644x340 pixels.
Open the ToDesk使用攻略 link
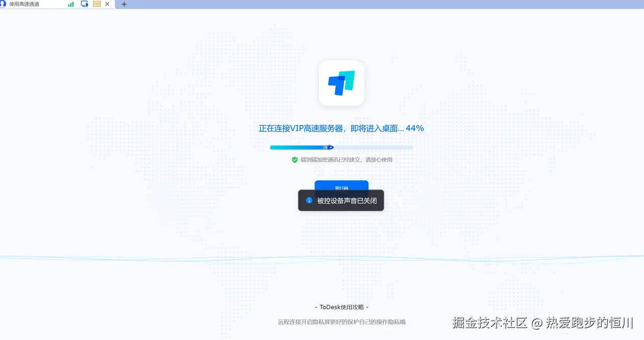pos(341,307)
